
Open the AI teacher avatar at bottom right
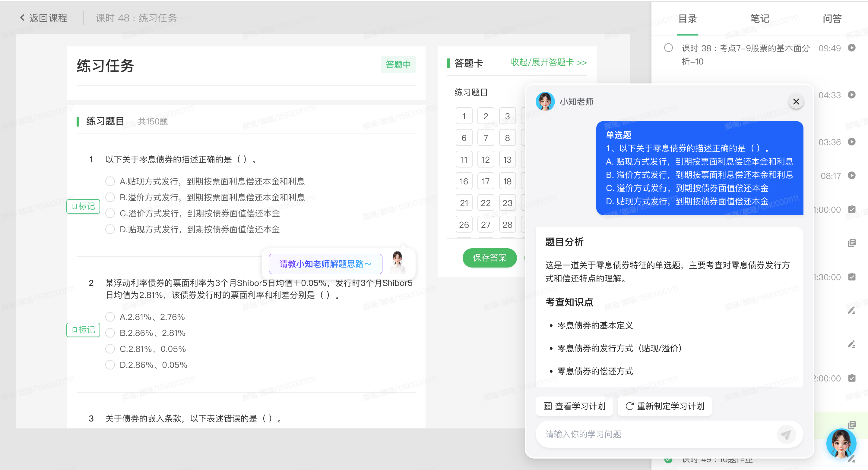(x=841, y=443)
